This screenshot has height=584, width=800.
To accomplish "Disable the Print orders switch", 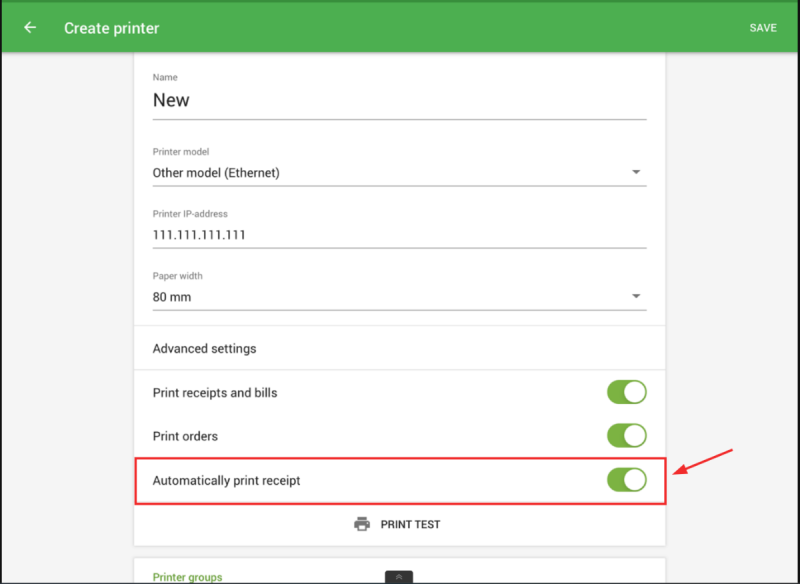I will point(626,436).
